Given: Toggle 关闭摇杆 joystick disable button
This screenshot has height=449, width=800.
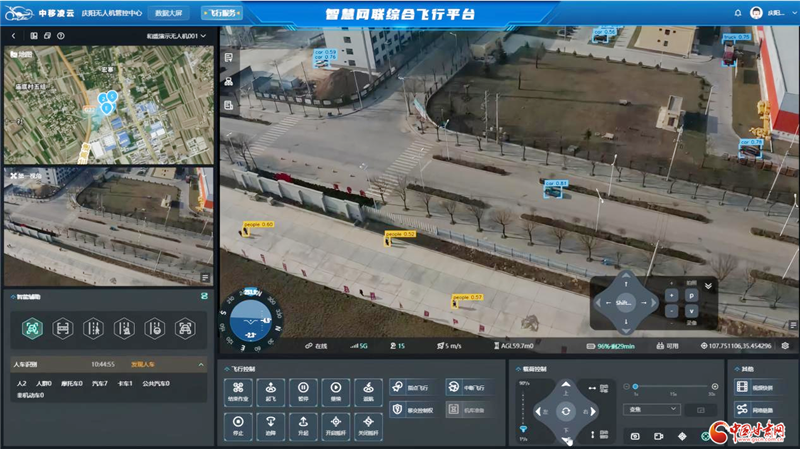Looking at the screenshot, I should pos(368,424).
